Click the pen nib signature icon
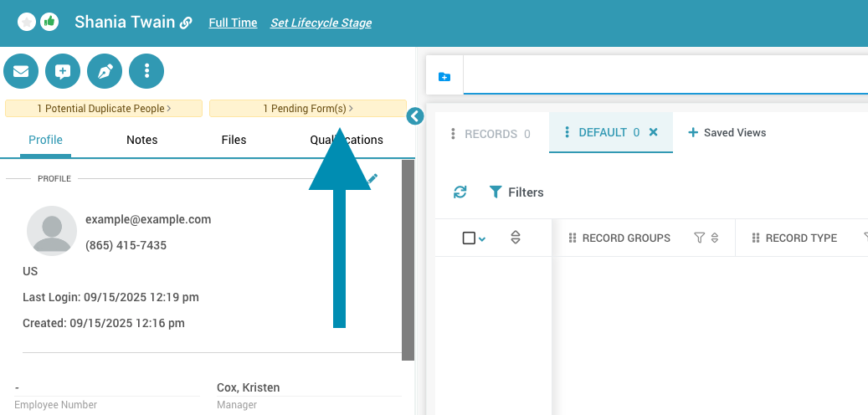The image size is (868, 415). click(105, 71)
